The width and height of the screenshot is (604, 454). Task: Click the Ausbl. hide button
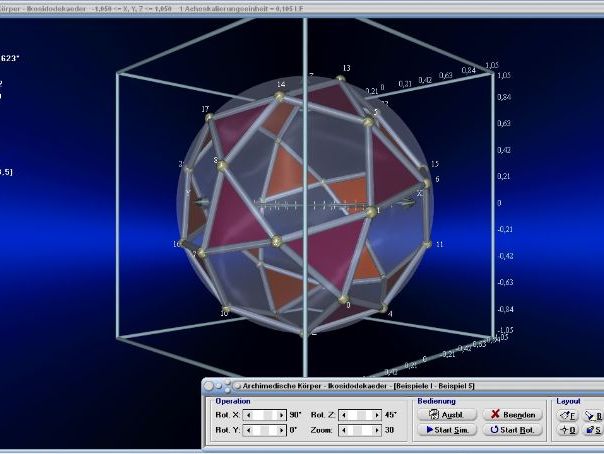point(447,415)
